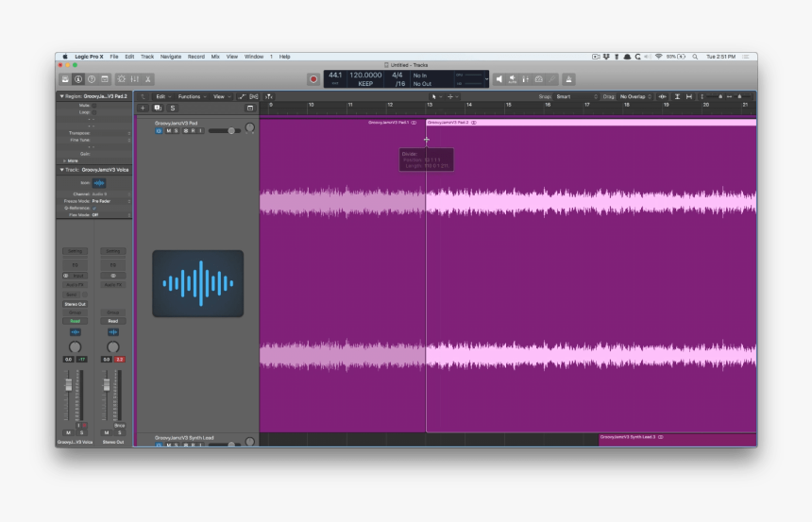The width and height of the screenshot is (812, 522).
Task: Solo the GroovyJamzV3 Pad track
Action: pos(176,131)
